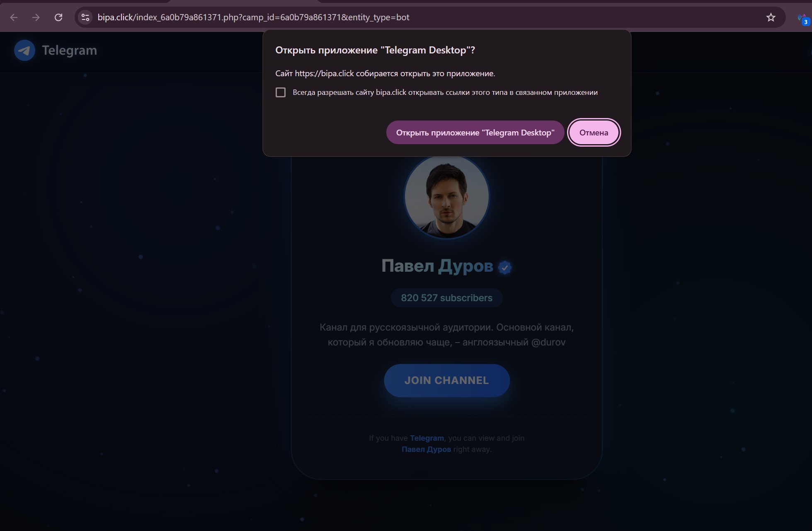The width and height of the screenshot is (812, 531).
Task: Click the Telegram header title text
Action: pos(70,51)
